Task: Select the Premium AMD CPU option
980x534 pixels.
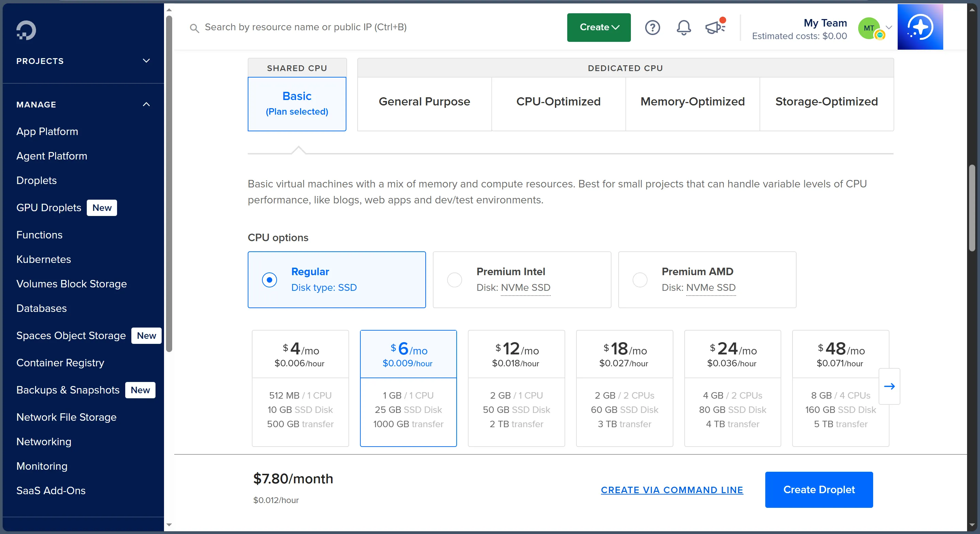Action: point(707,280)
